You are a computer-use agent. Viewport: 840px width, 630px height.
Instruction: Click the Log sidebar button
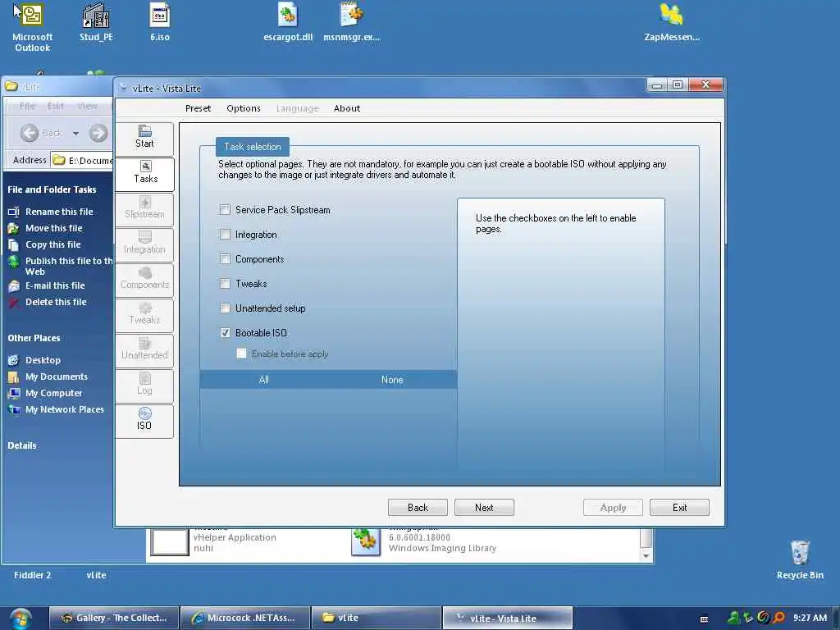coord(144,386)
